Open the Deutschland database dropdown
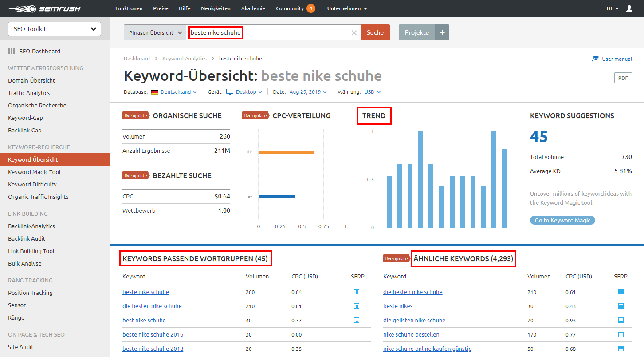The image size is (644, 357). click(178, 92)
